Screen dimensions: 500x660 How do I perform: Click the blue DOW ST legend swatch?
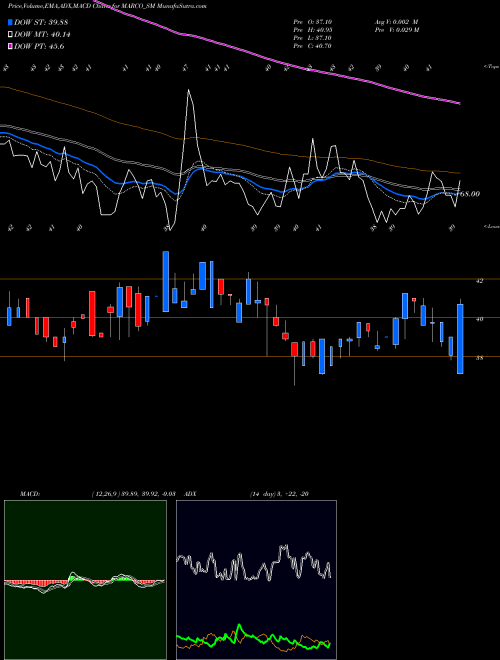point(10,22)
